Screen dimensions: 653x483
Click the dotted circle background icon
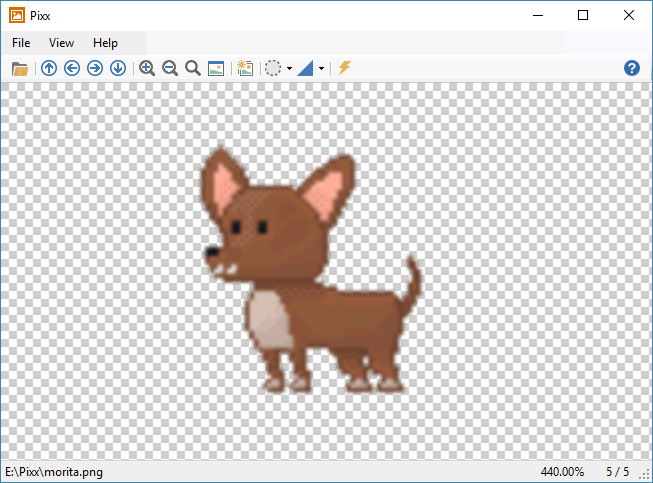(273, 68)
